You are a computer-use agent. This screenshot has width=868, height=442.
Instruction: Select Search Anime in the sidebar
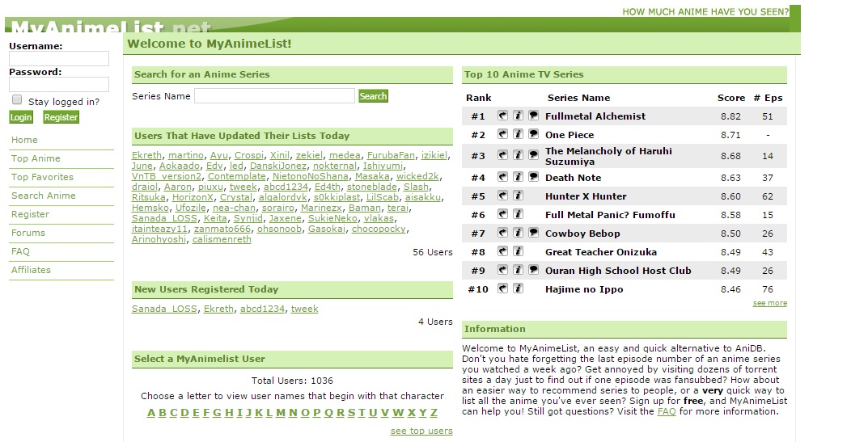point(43,196)
